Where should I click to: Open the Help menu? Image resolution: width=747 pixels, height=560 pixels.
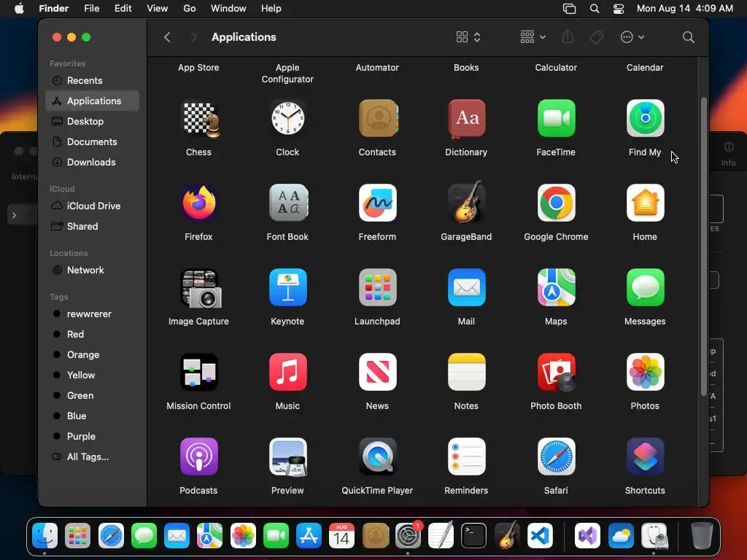(271, 9)
